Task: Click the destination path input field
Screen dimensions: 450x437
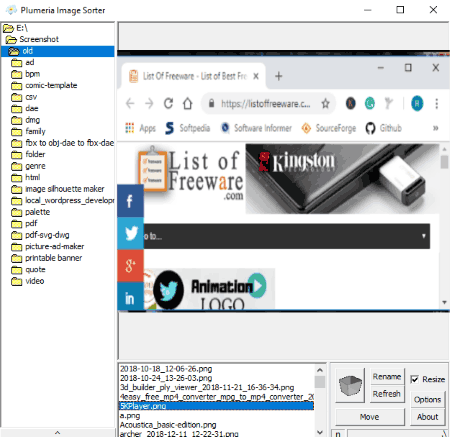Action: pos(397,433)
